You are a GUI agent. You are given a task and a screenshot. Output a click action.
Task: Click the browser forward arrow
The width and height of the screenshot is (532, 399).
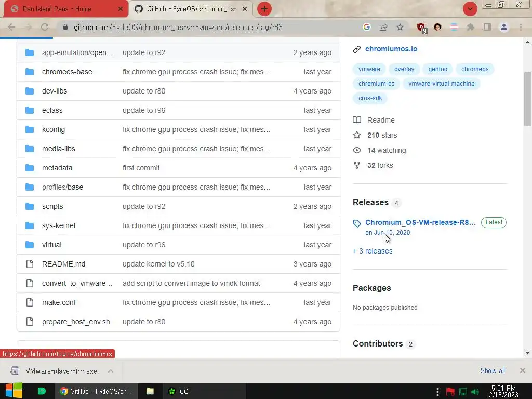click(x=28, y=27)
